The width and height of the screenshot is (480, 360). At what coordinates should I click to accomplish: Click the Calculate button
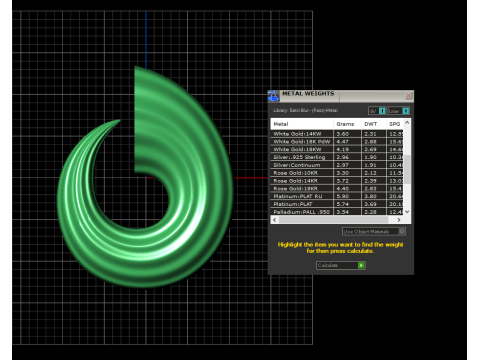point(341,265)
